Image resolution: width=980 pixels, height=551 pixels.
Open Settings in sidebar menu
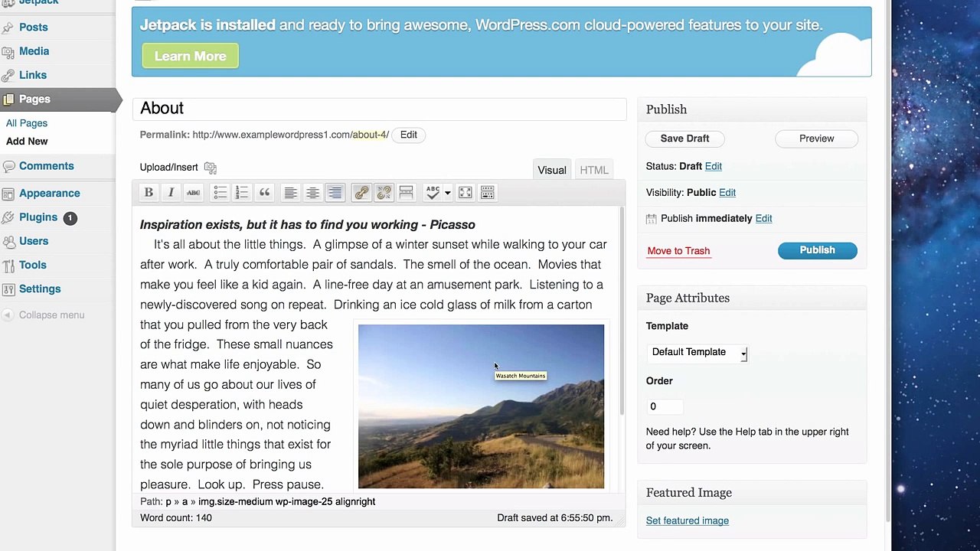40,289
